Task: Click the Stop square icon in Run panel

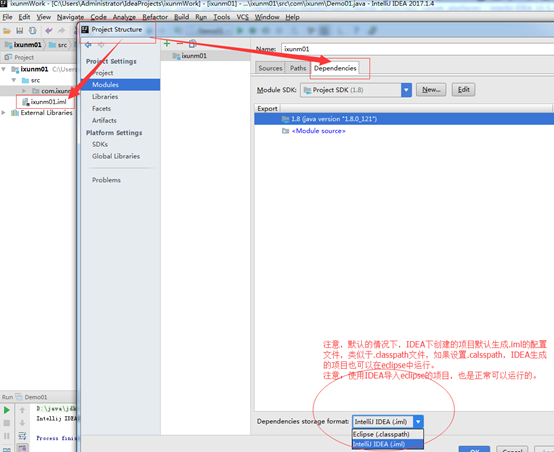Action: click(6, 423)
